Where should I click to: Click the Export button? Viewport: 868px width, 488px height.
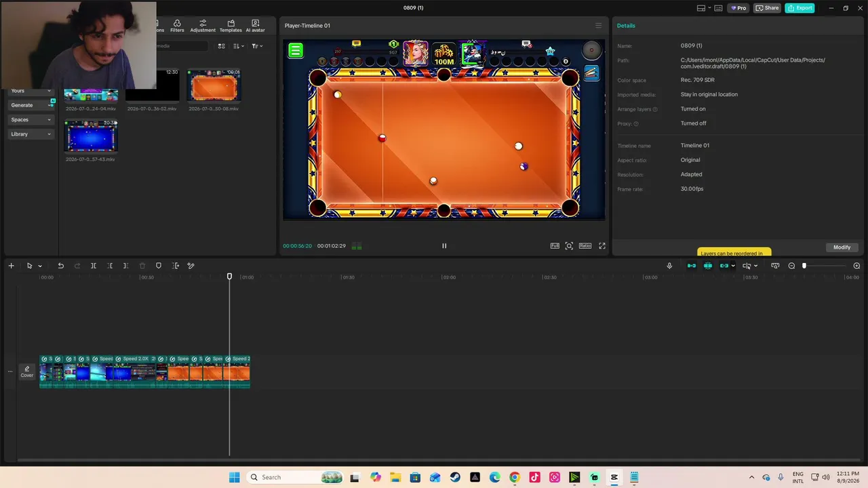point(800,8)
